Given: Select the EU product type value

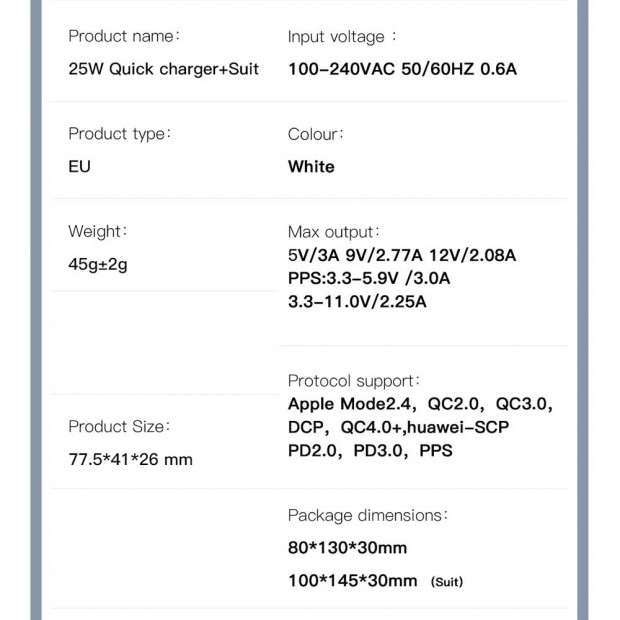Looking at the screenshot, I should (79, 166).
